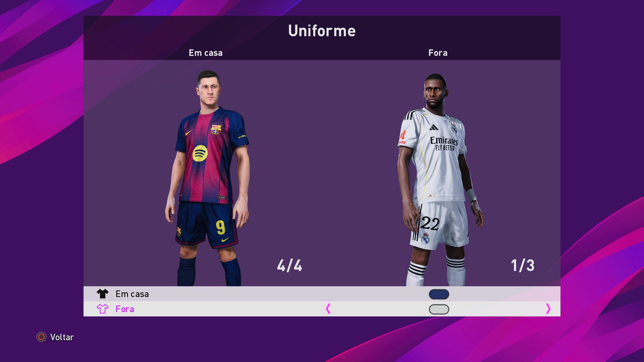644x362 pixels.
Task: Click the Adidas logo on the white shirt
Action: click(x=434, y=127)
